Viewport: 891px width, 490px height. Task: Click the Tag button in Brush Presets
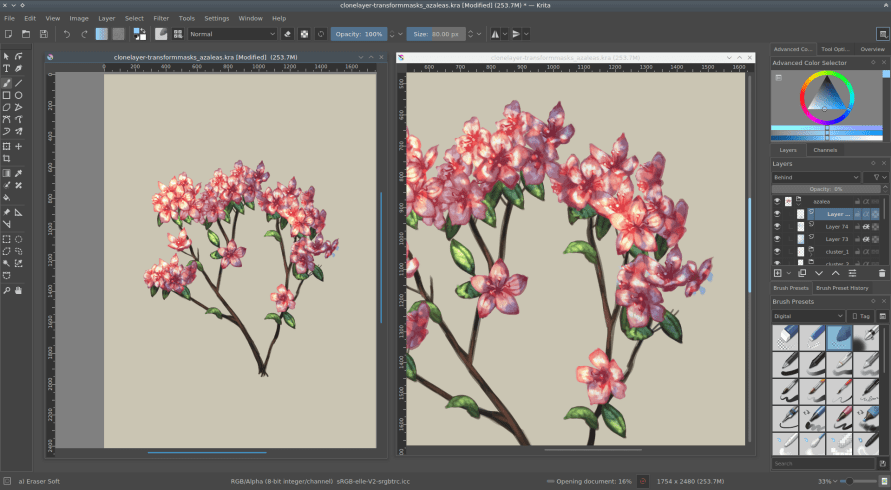click(860, 316)
